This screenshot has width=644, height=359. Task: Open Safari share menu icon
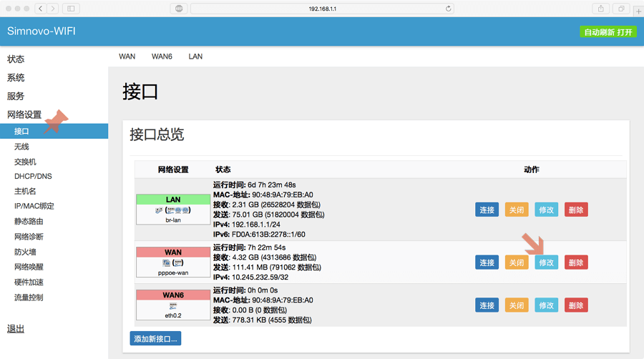pos(601,9)
